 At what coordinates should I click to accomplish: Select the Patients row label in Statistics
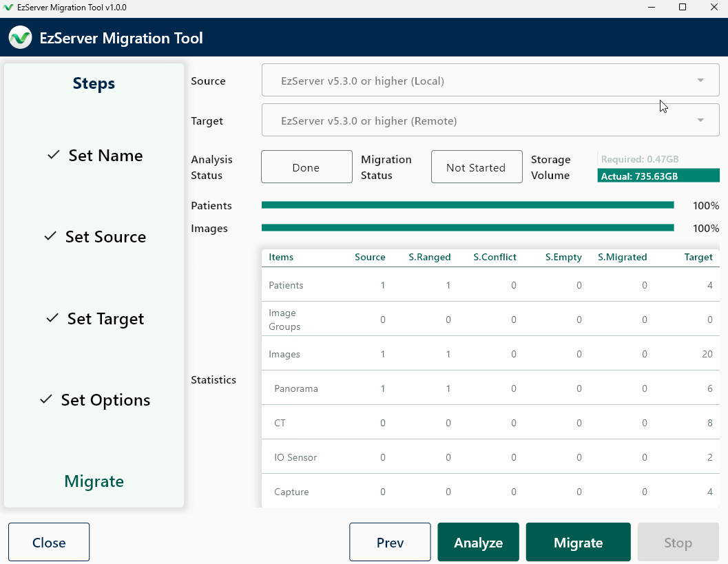[x=286, y=285]
